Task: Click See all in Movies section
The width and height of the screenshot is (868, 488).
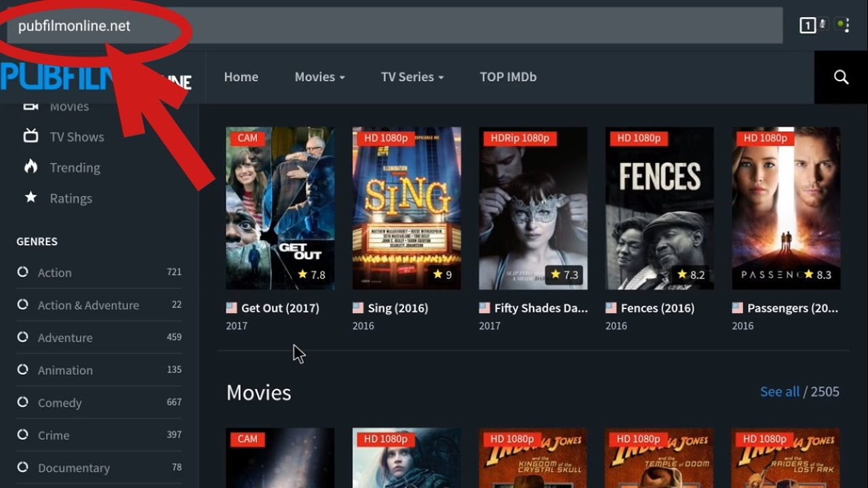Action: click(x=779, y=392)
